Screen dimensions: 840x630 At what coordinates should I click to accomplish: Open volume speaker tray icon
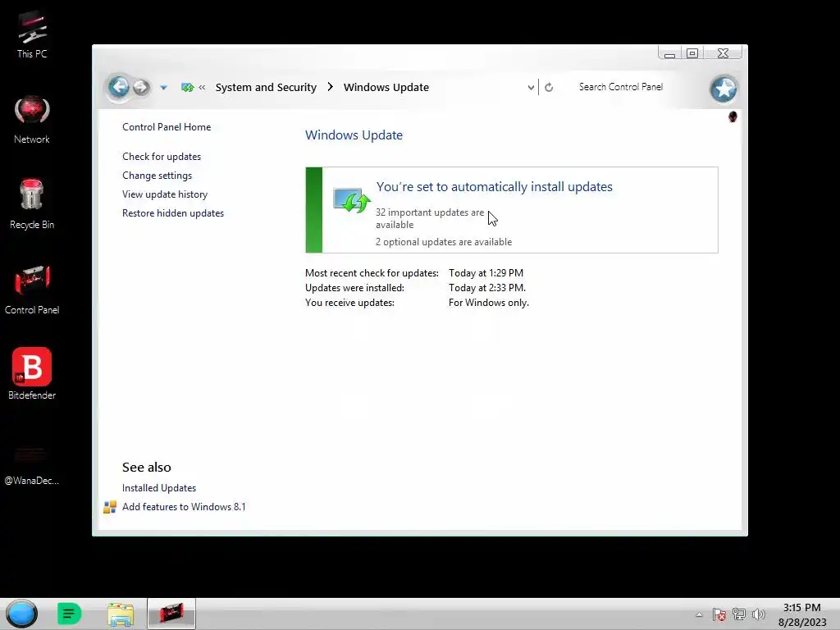point(758,614)
